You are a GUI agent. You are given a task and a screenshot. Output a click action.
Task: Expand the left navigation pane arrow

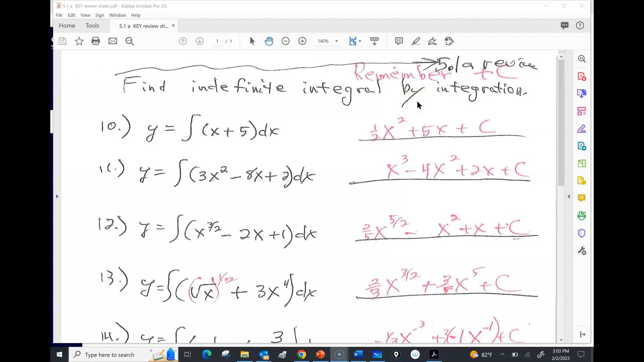tap(57, 196)
